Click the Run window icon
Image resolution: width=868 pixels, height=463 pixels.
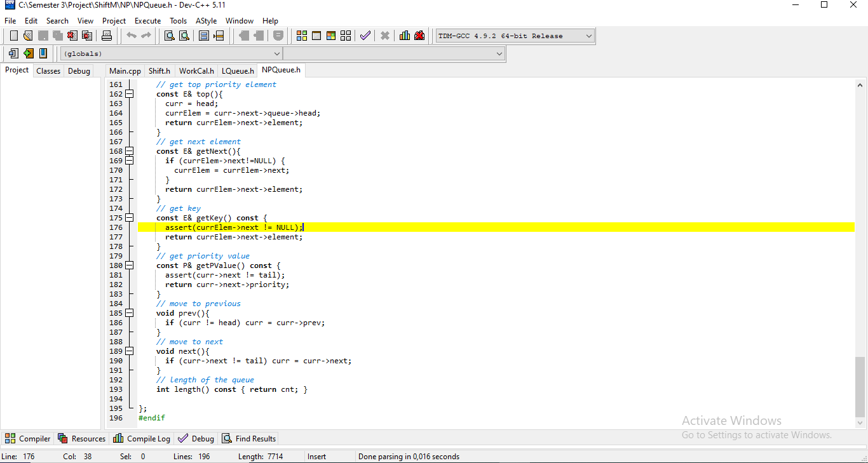pos(316,36)
